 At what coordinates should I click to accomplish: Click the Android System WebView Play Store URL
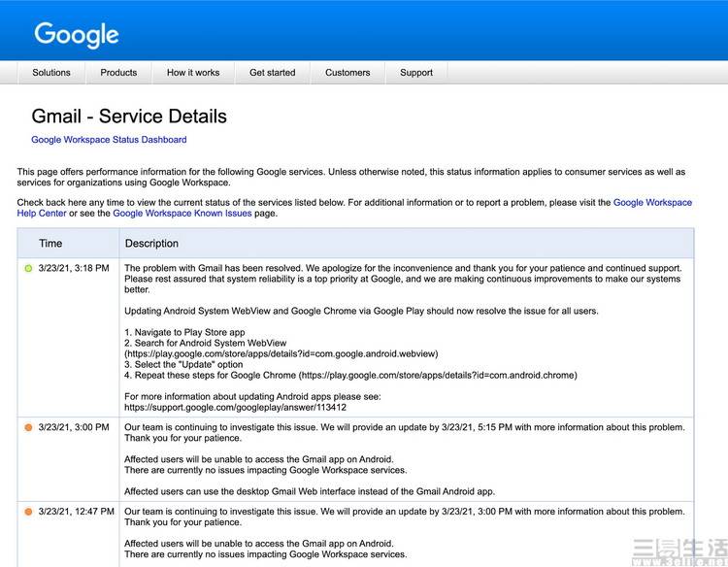coord(281,353)
